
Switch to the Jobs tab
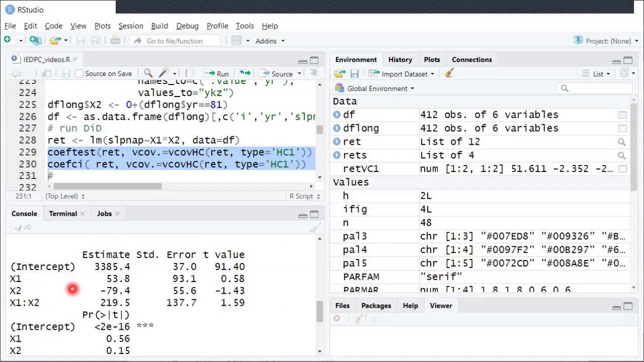click(104, 214)
